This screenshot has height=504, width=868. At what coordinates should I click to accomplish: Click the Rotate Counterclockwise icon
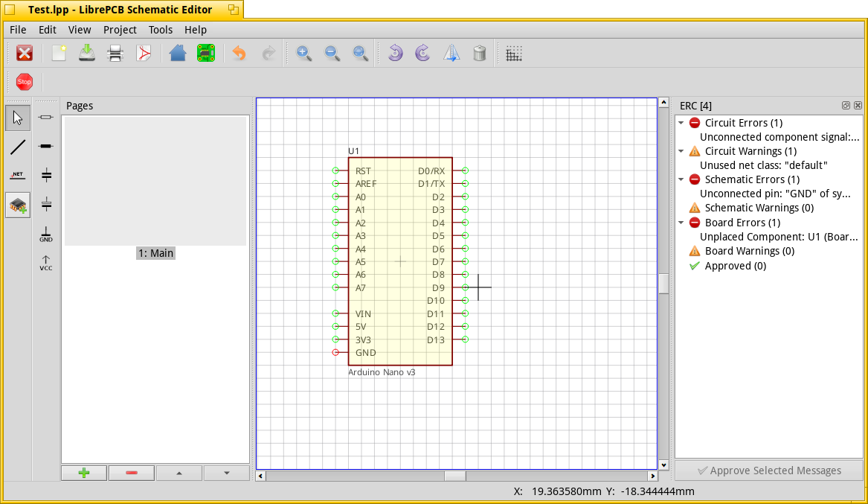[395, 53]
